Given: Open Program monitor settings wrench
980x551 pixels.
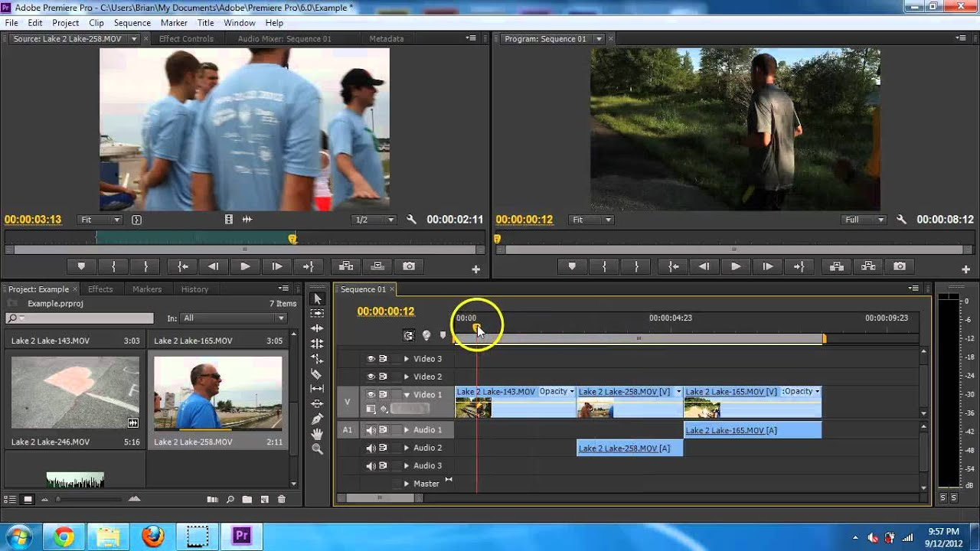Looking at the screenshot, I should [x=901, y=220].
